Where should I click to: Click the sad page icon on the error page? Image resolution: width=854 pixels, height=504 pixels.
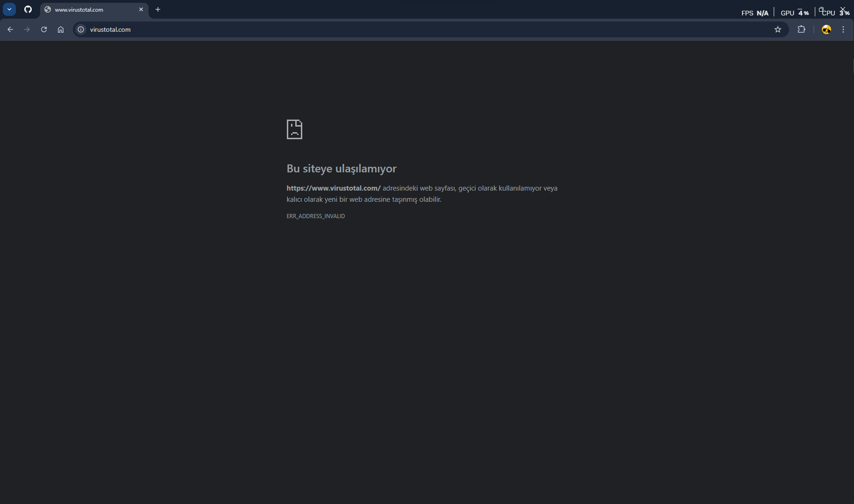coord(294,129)
